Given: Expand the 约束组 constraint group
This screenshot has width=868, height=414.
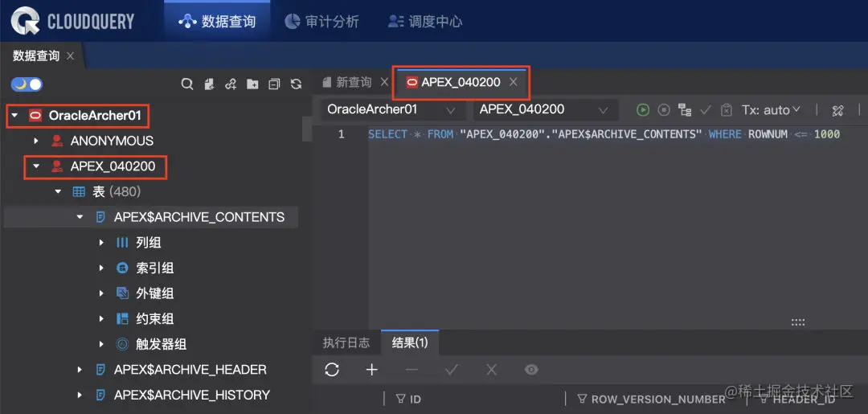Looking at the screenshot, I should click(101, 319).
